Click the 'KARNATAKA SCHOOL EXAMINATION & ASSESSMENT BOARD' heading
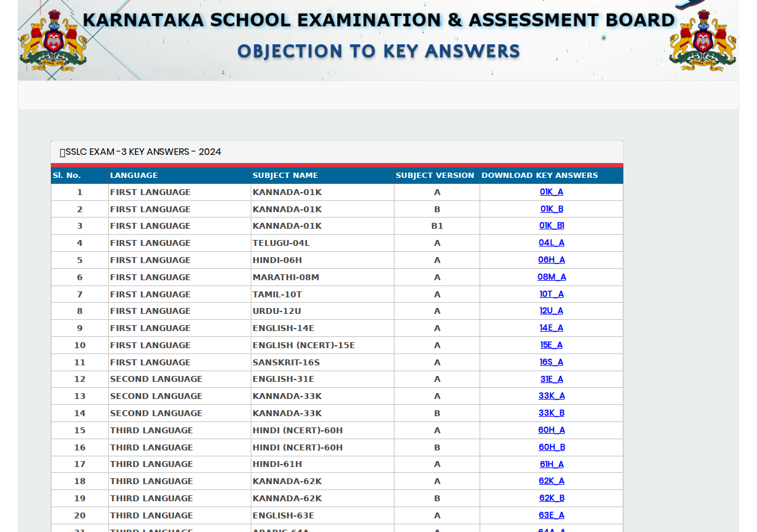Viewport: 757px width, 532px height. (378, 20)
